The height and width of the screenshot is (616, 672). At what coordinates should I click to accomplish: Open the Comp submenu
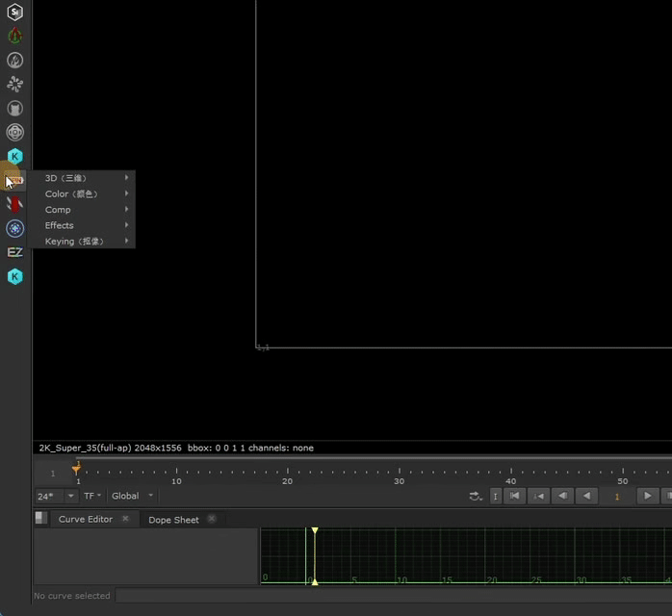pyautogui.click(x=82, y=210)
